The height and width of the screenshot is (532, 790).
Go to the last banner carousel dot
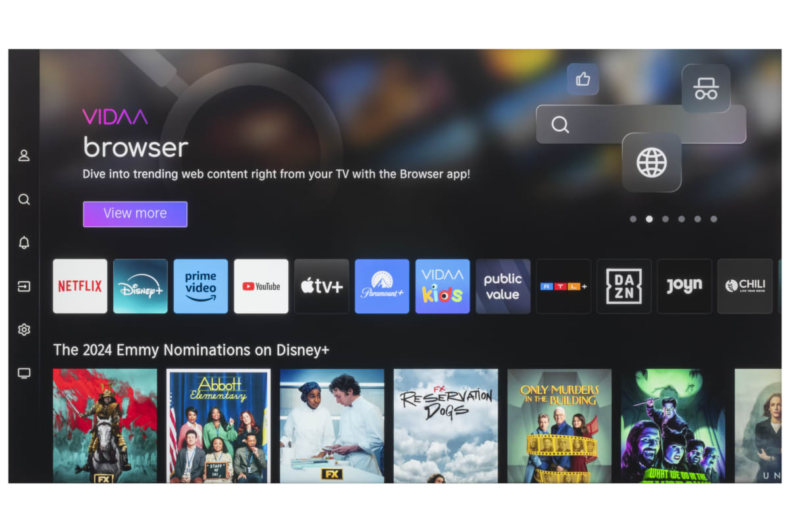coord(714,219)
